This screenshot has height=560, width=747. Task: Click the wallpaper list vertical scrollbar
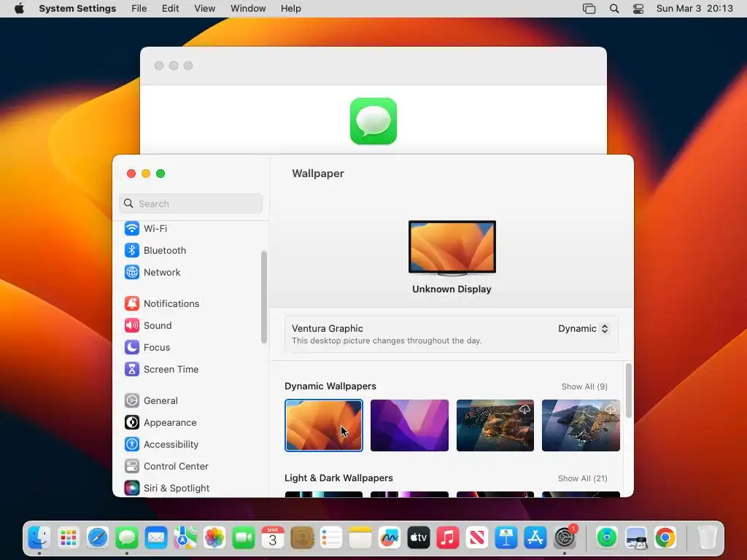(x=629, y=391)
